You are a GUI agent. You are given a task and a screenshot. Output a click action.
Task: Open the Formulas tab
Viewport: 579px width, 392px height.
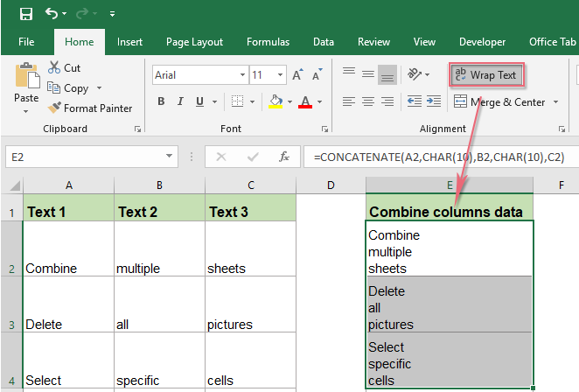[269, 42]
